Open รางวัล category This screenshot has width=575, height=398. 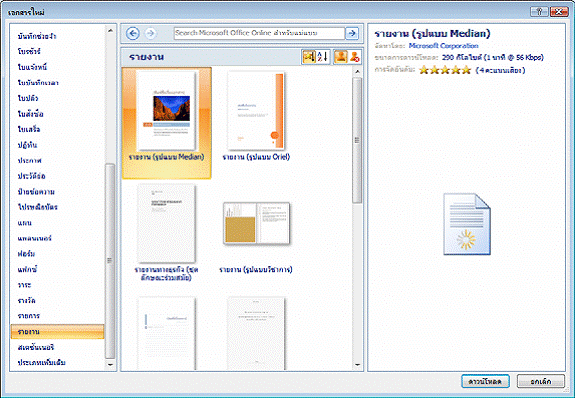[26, 300]
